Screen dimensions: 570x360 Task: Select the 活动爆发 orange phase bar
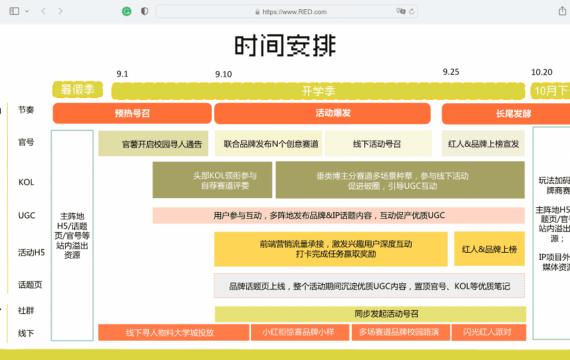pos(322,113)
